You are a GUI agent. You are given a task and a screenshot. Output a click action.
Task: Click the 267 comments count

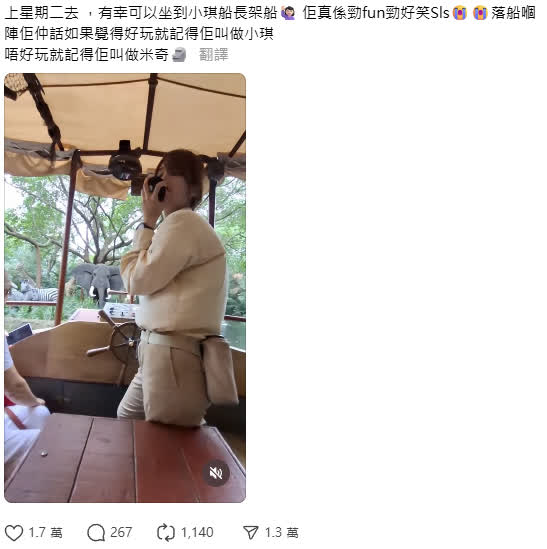click(x=121, y=533)
